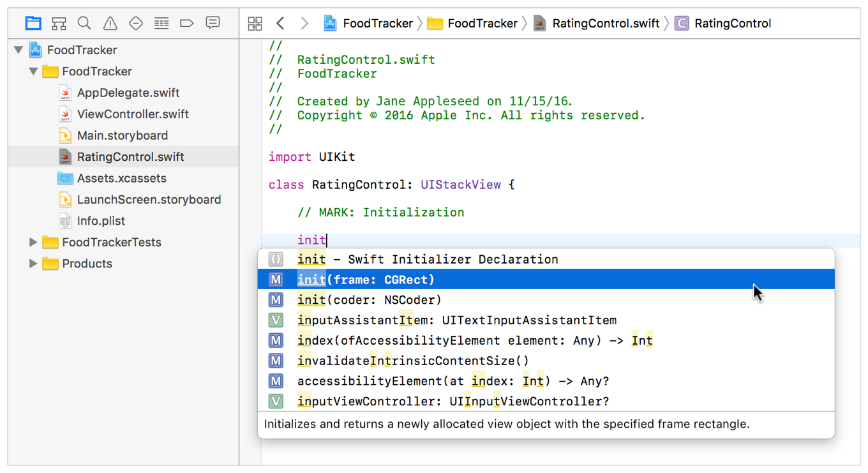Choose init(coder: NSCoder) completion
The width and height of the screenshot is (868, 473).
[546, 300]
